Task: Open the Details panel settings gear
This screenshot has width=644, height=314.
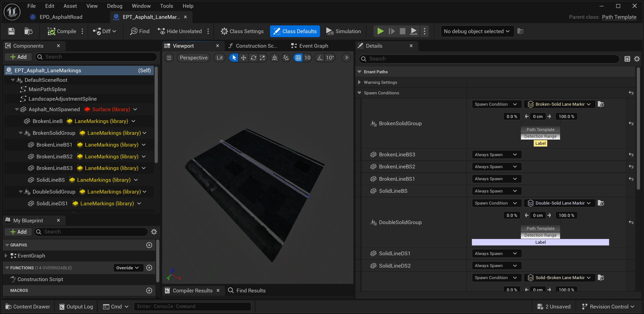Action: coord(636,59)
